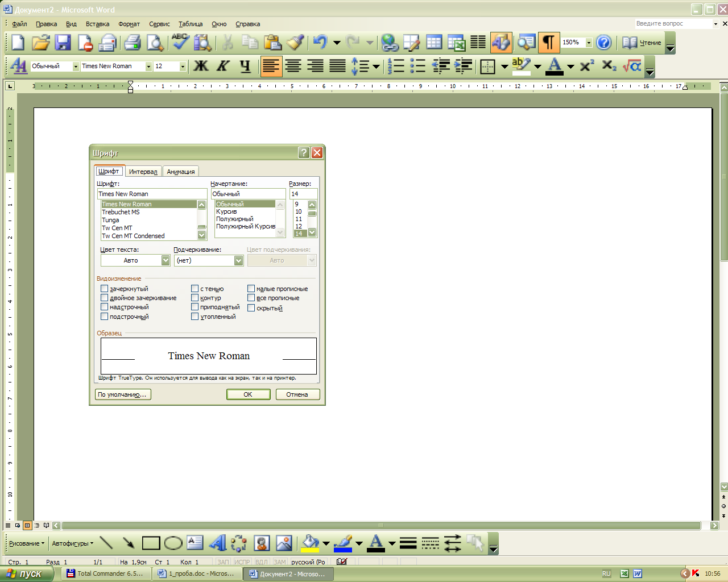
Task: Align text to the center
Action: point(293,66)
